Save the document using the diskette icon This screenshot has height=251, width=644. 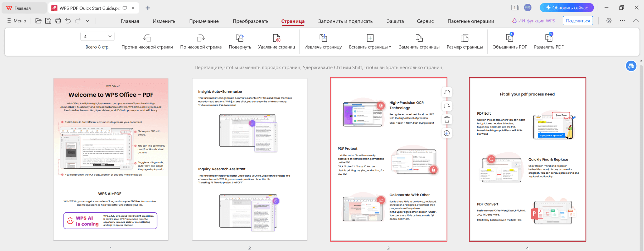48,21
